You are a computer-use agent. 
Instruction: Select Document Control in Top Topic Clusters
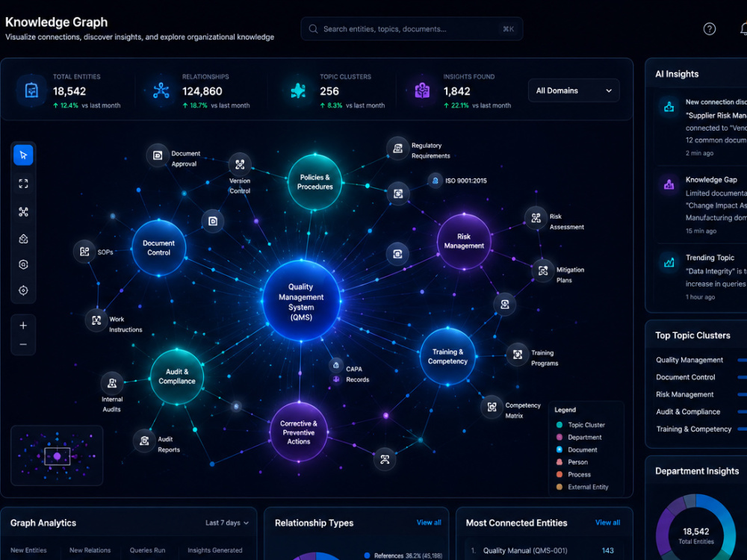coord(686,377)
